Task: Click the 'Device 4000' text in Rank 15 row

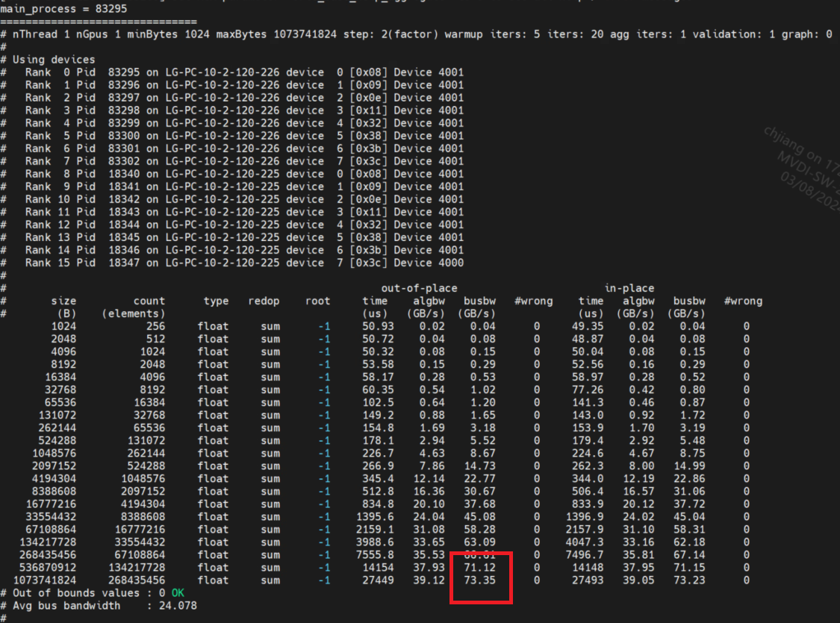Action: (x=429, y=263)
